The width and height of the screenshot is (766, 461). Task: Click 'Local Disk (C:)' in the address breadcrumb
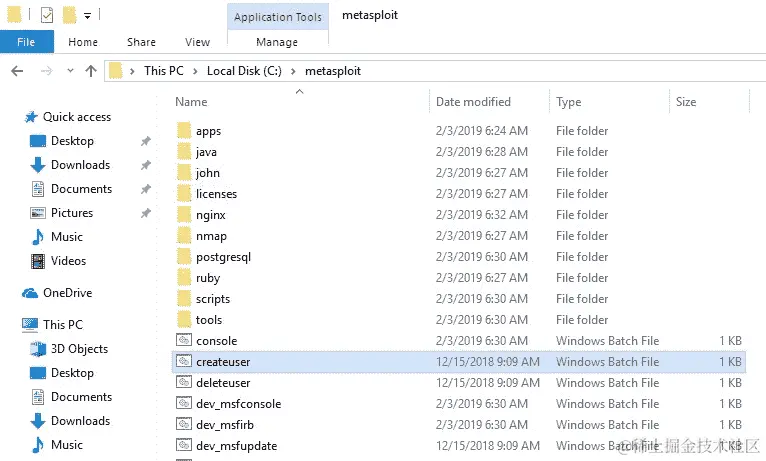(x=244, y=71)
